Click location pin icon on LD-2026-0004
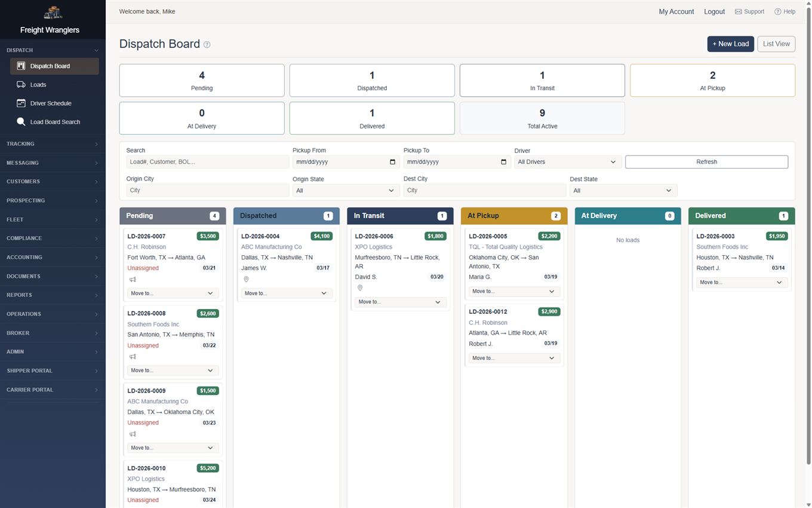 click(x=246, y=280)
